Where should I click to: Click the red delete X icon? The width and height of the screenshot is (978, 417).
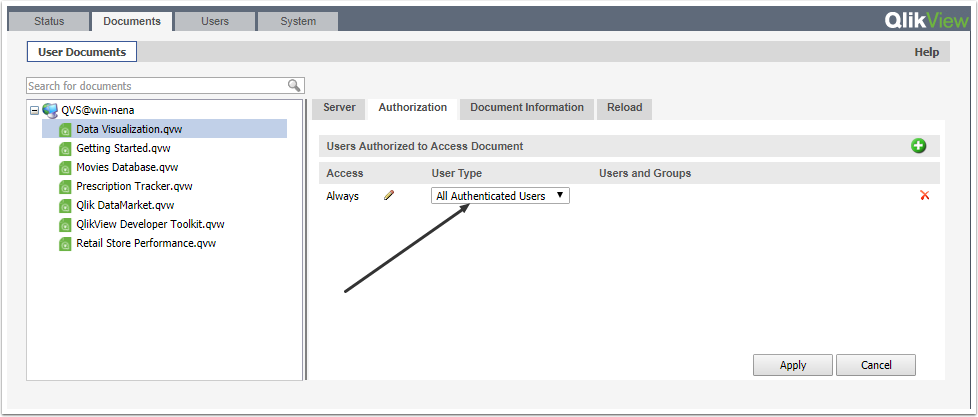(x=925, y=195)
